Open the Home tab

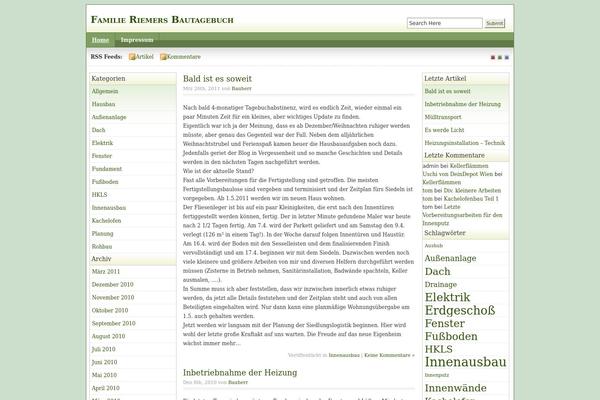tap(100, 40)
